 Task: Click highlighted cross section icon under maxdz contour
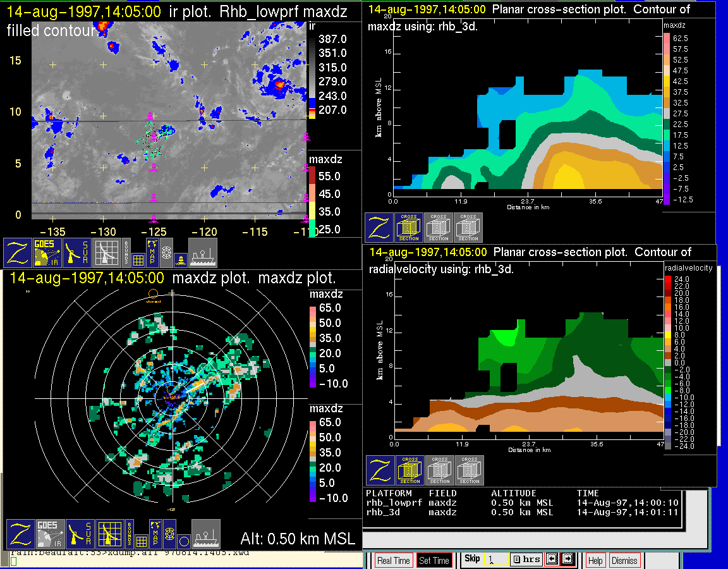409,228
